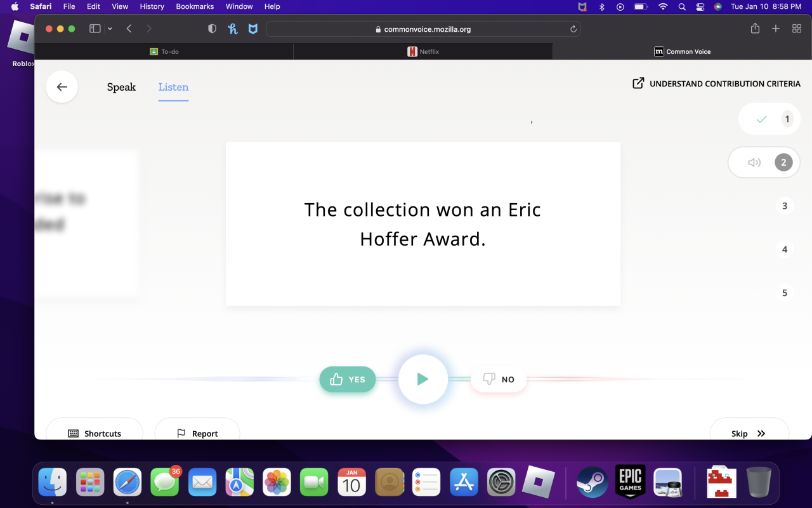The width and height of the screenshot is (812, 508).
Task: Open the Trash in the dock
Action: (759, 482)
